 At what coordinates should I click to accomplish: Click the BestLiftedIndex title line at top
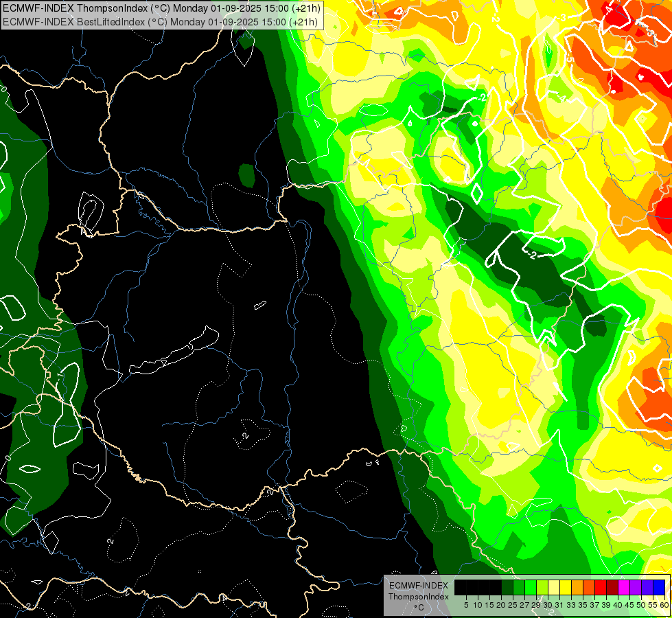tap(161, 22)
